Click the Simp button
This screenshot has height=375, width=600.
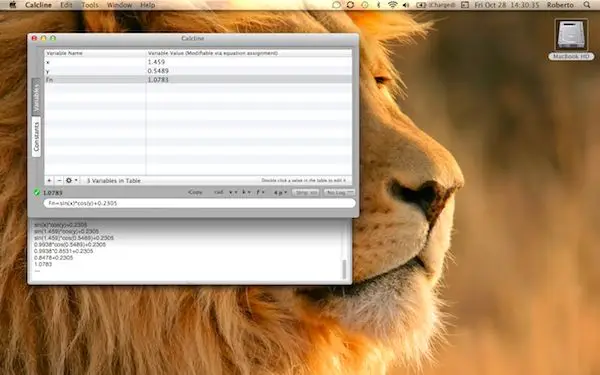(x=306, y=192)
